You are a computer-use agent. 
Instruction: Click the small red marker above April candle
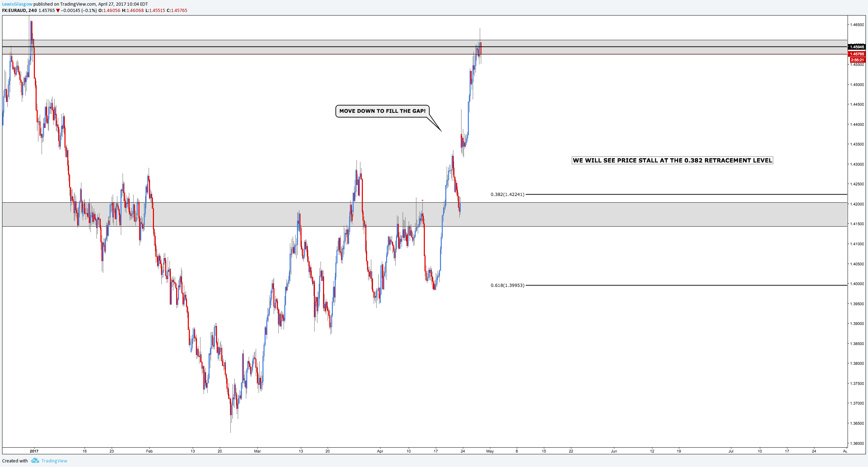tap(422, 201)
